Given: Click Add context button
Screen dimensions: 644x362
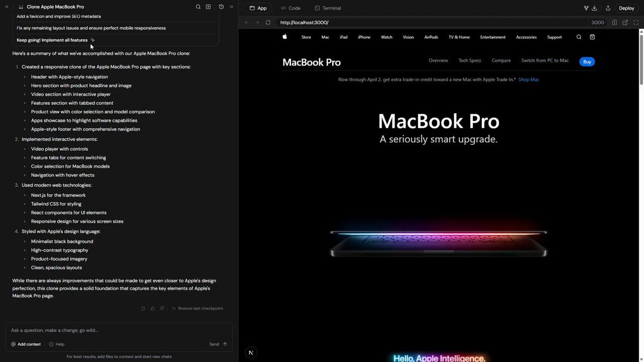Looking at the screenshot, I should click(x=26, y=344).
